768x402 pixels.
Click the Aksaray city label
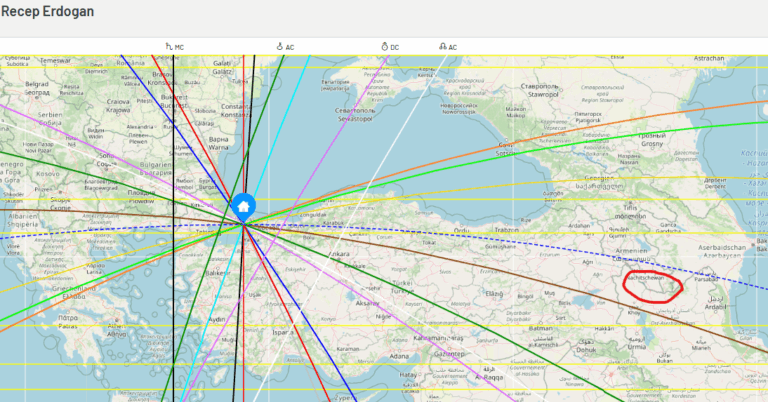pyautogui.click(x=367, y=304)
